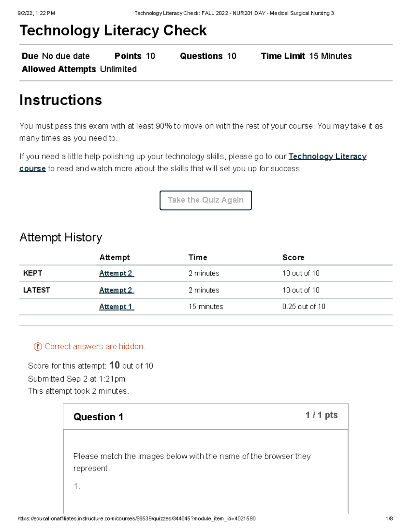Open the KEPT 'Attempt 2' record
411x532 pixels.
[x=116, y=273]
